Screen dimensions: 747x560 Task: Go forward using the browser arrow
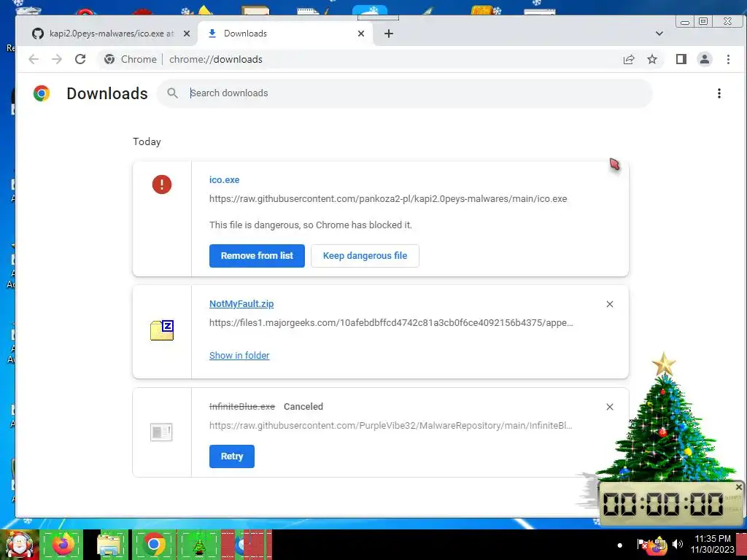point(57,59)
